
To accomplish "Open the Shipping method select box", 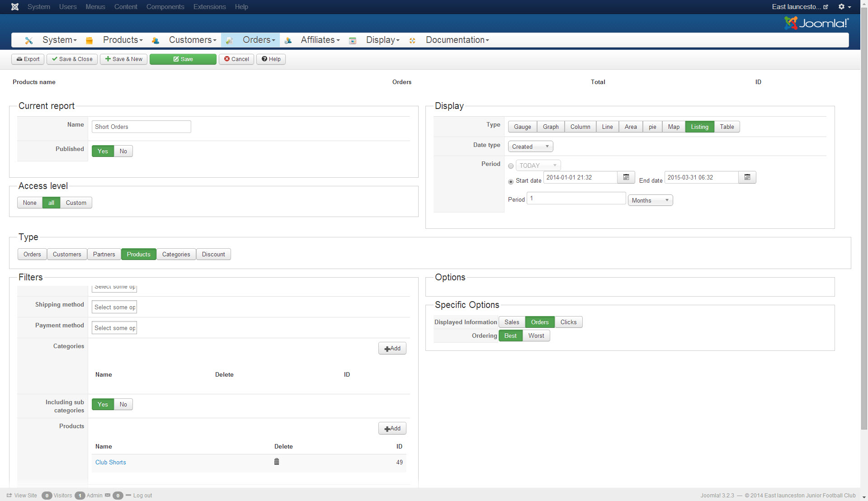I will (114, 307).
